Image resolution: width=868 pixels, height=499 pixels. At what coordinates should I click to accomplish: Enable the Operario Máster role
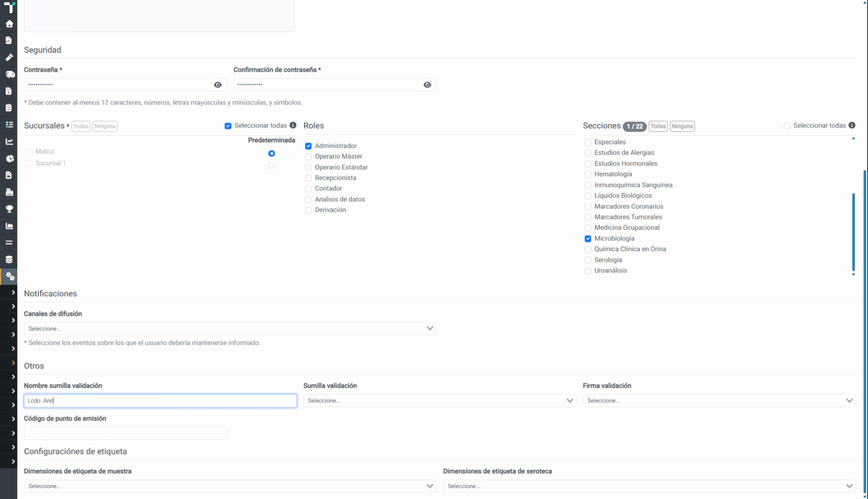click(x=308, y=157)
